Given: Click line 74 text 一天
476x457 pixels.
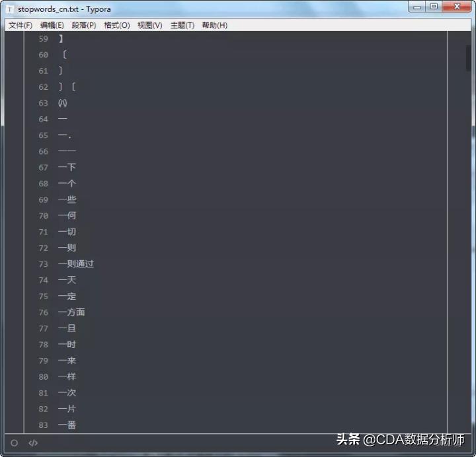Looking at the screenshot, I should tap(67, 280).
